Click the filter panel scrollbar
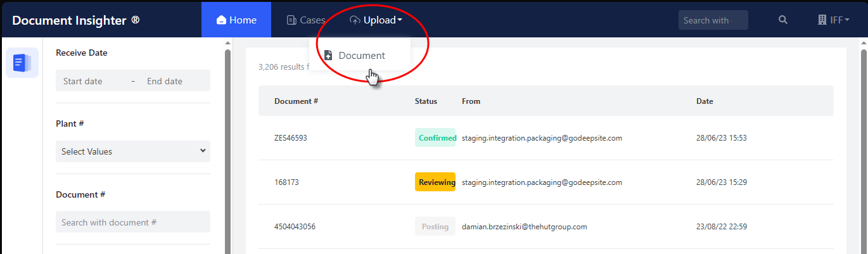The height and width of the screenshot is (254, 868). click(x=227, y=146)
